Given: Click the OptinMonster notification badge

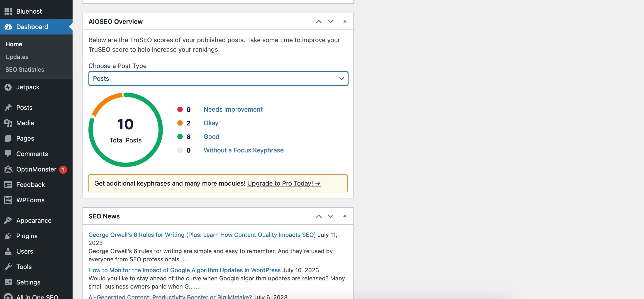Looking at the screenshot, I should click(63, 170).
